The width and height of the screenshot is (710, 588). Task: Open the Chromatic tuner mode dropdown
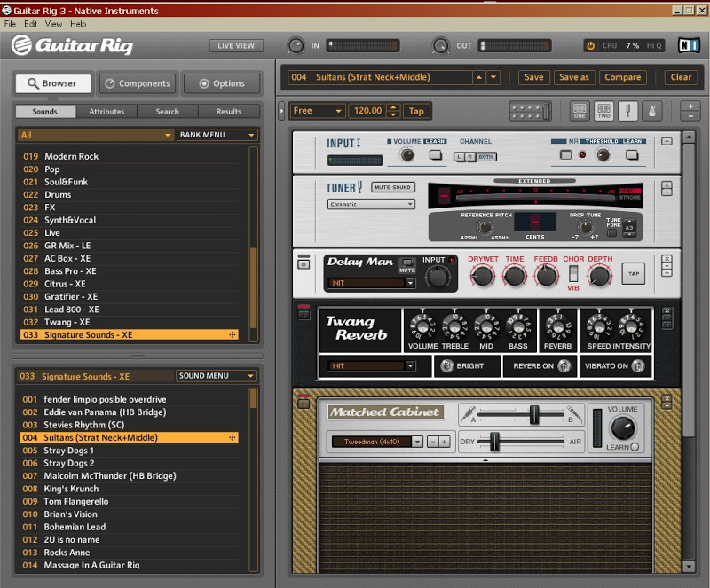371,204
